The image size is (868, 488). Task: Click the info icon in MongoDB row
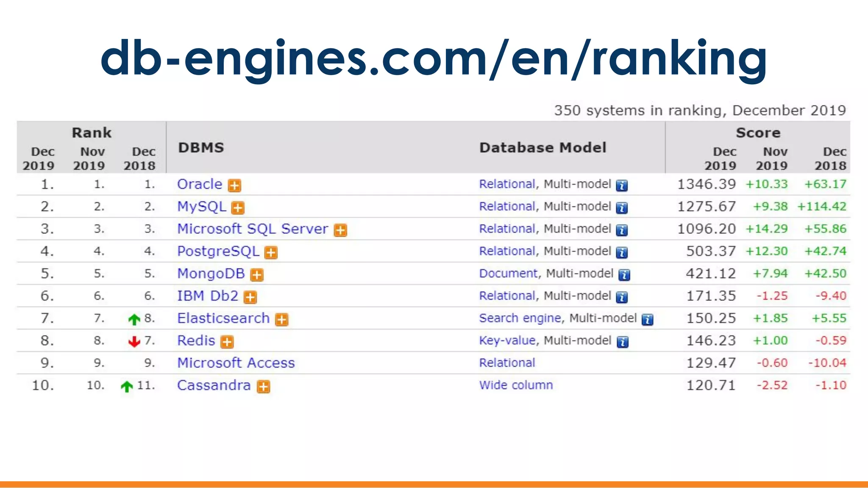point(624,275)
